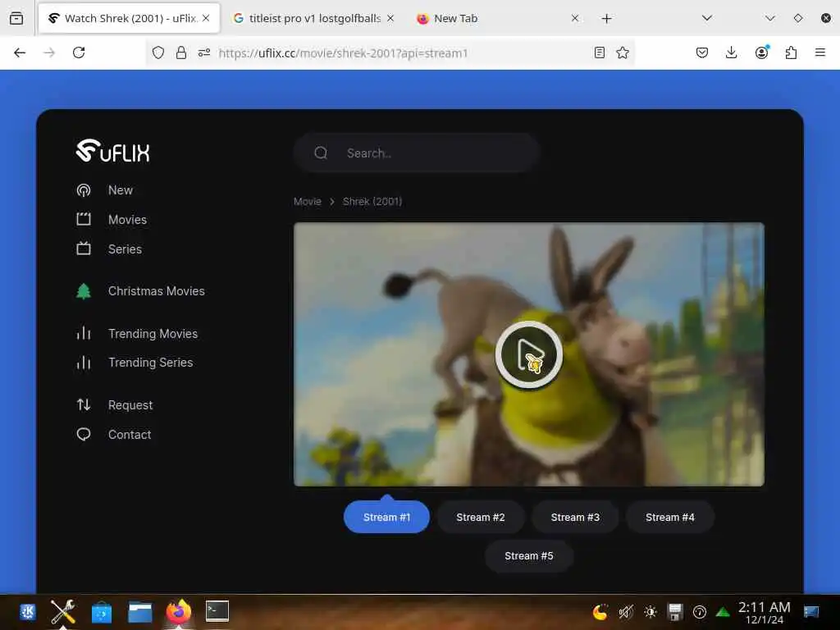The image size is (840, 630).
Task: Open the Contact page
Action: click(129, 435)
